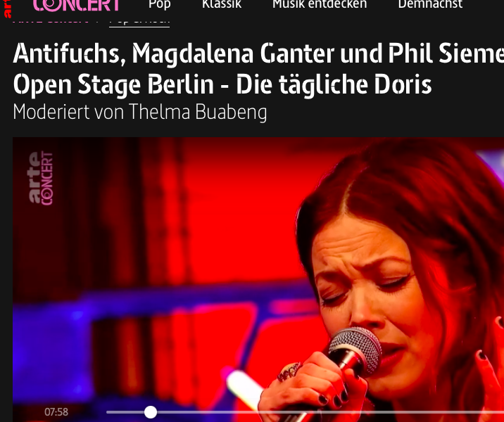Click the red arte logo
This screenshot has height=422, width=504.
[6, 8]
